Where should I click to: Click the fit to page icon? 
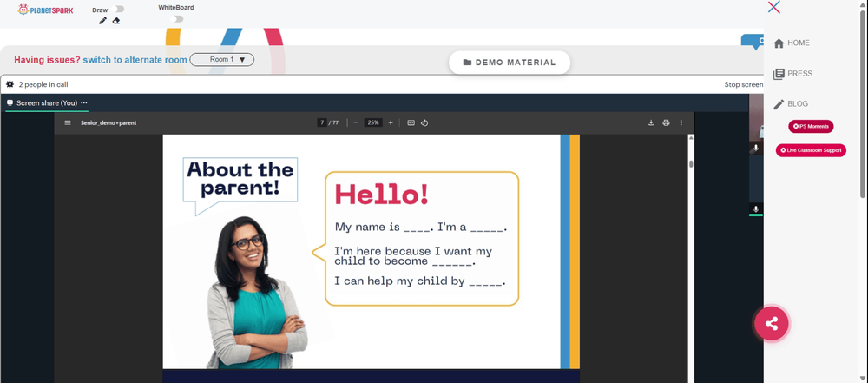tap(411, 122)
